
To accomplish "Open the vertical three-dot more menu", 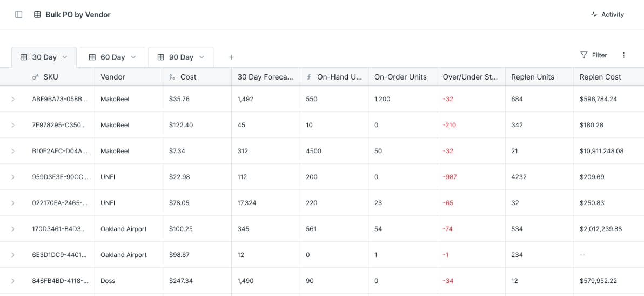I will [624, 55].
